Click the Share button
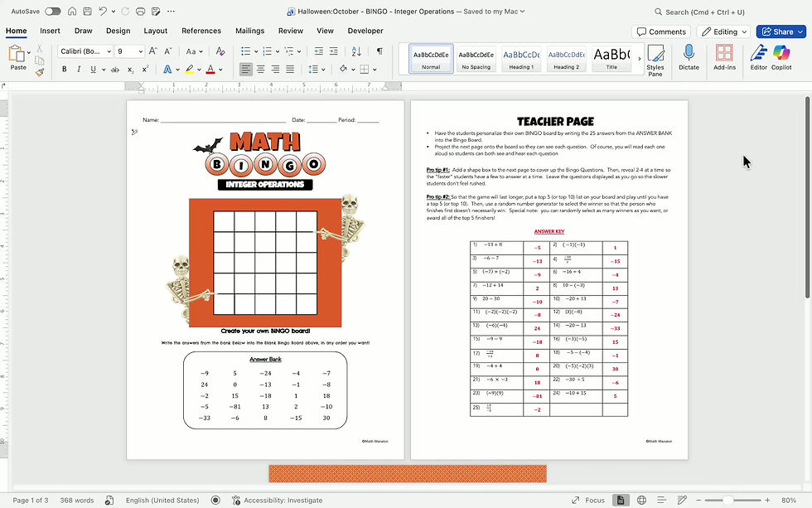This screenshot has height=508, width=812. tap(781, 31)
